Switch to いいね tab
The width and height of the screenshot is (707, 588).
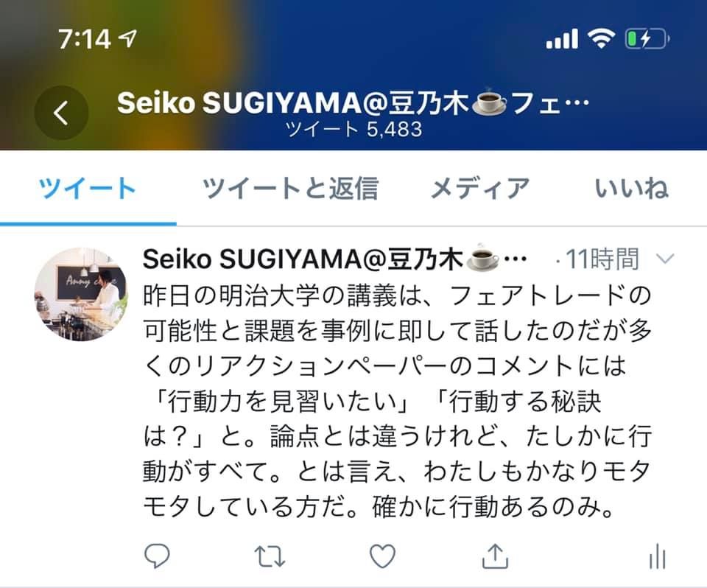pos(631,188)
